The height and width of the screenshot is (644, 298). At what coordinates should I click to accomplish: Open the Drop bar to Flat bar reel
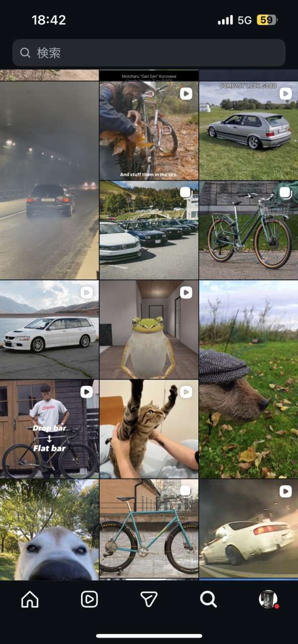49,429
